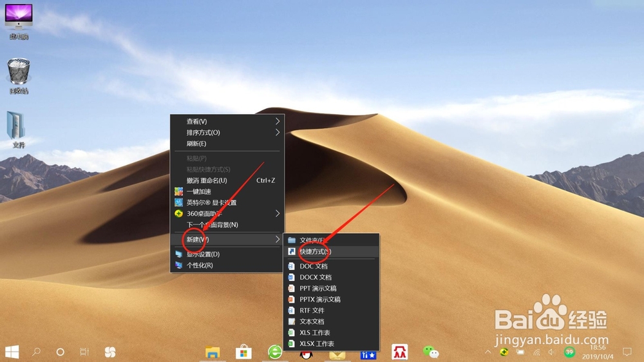Create a new RTF 文件

pos(332,310)
